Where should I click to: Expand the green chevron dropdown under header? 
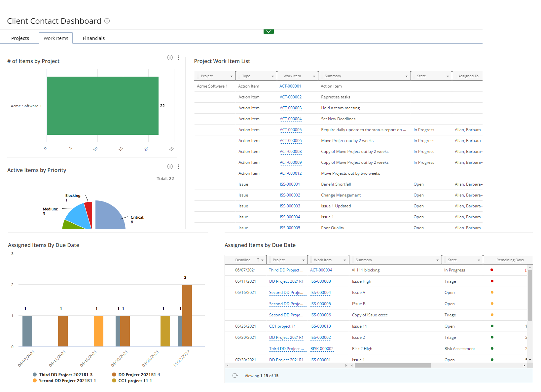269,32
